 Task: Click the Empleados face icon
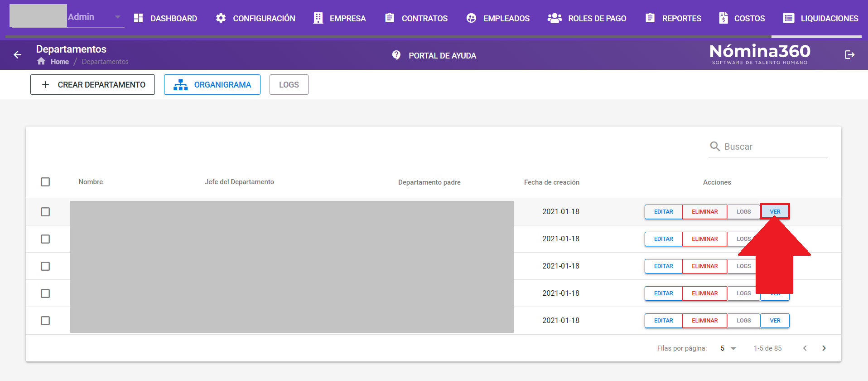471,18
